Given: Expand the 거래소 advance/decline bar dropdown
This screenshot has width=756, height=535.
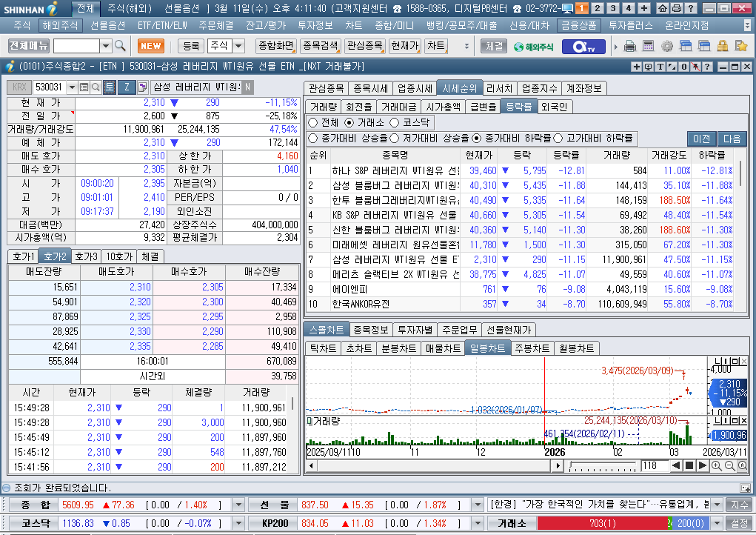Looking at the screenshot, I should pyautogui.click(x=717, y=523).
